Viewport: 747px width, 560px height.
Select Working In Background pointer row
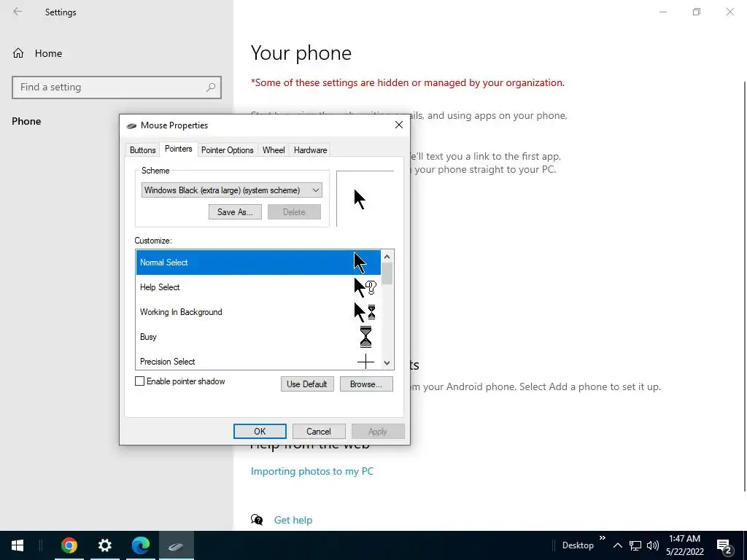[258, 312]
